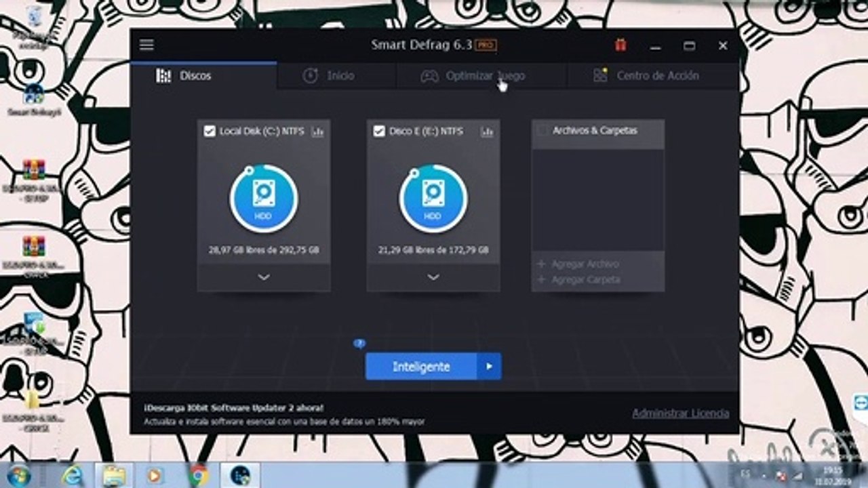Maximize the Smart Defrag window
The width and height of the screenshot is (868, 488).
689,46
